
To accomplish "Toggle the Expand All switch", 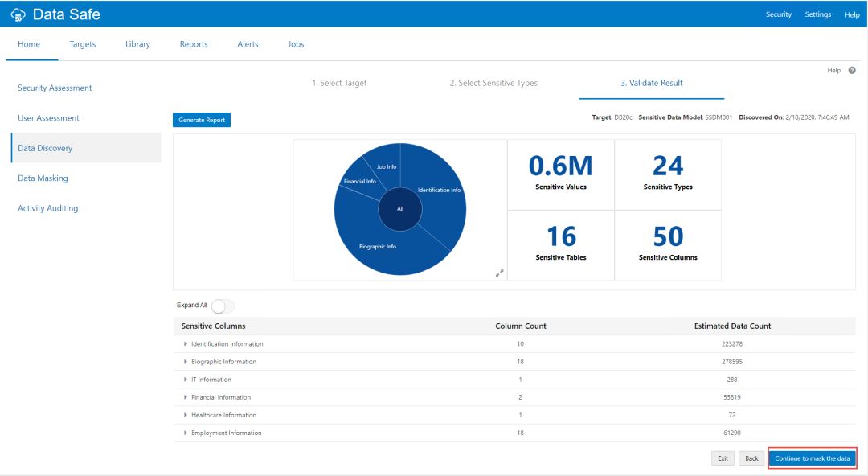I will tap(222, 306).
